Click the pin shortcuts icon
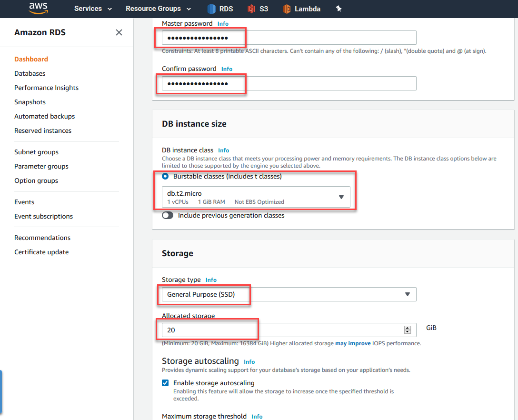 339,9
